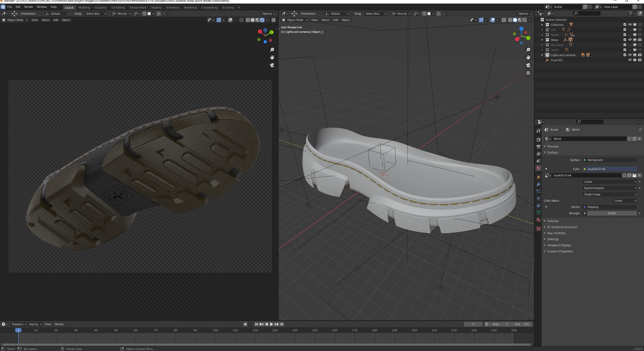644x351 pixels.
Task: Uncheck the Lights and cameras collection checkbox
Action: [625, 55]
